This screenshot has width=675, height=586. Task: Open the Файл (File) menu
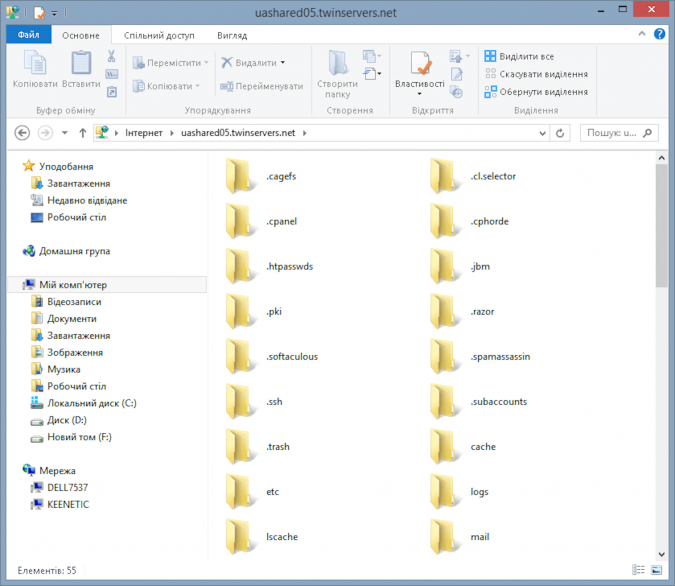pyautogui.click(x=27, y=35)
